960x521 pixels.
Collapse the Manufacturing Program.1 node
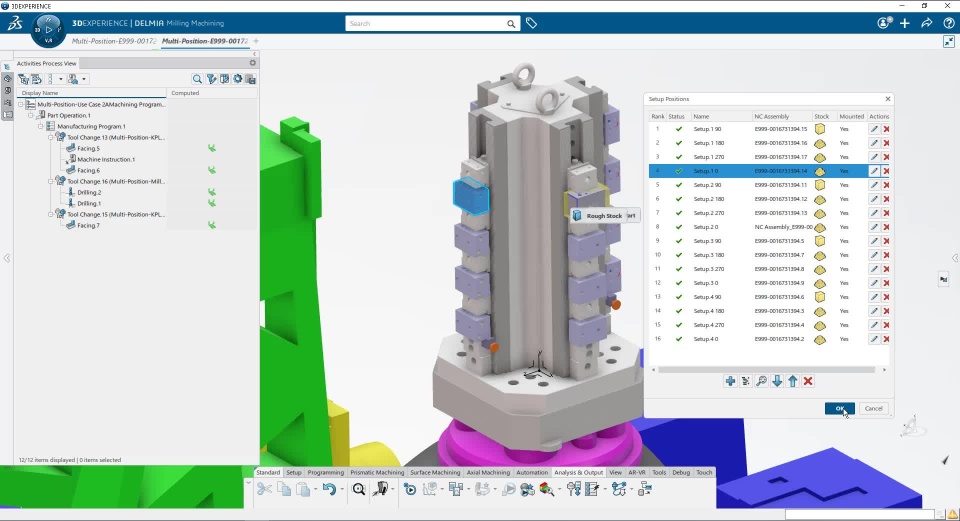[41, 126]
